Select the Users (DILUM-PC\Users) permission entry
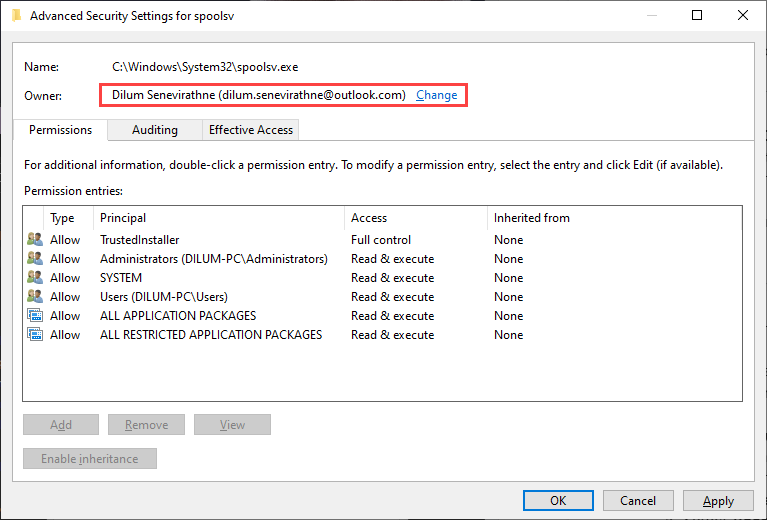The image size is (767, 520). point(164,297)
